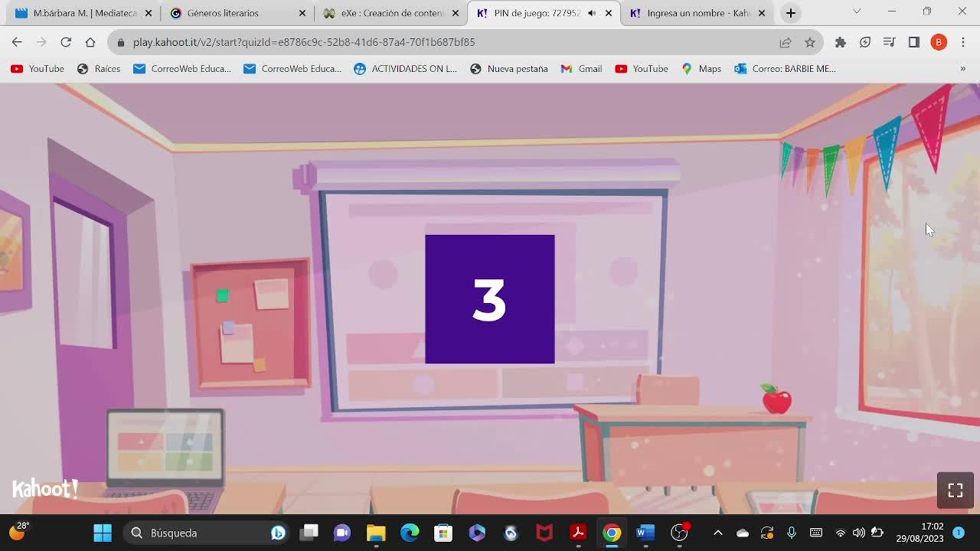Close the Géneros literarios tab

[x=302, y=13]
